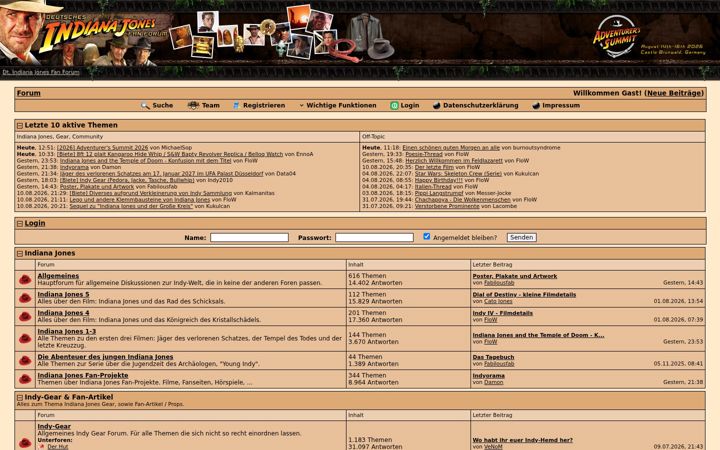This screenshot has width=720, height=450.
Task: Click the Team group icon
Action: click(193, 106)
